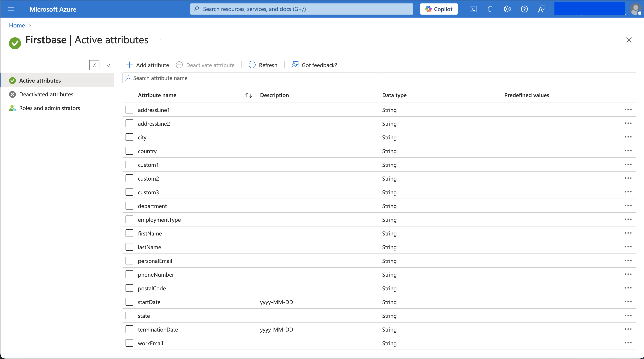644x359 pixels.
Task: Close the Firstbase Active attributes blade
Action: pyautogui.click(x=629, y=40)
